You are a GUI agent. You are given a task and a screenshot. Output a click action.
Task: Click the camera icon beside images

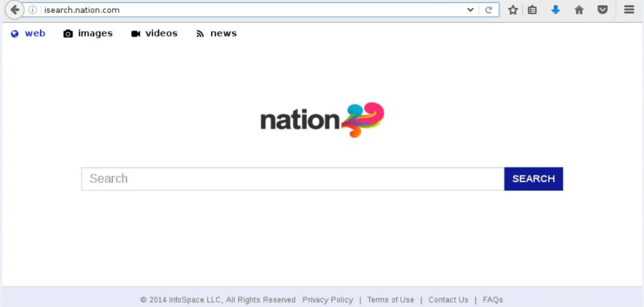[68, 34]
